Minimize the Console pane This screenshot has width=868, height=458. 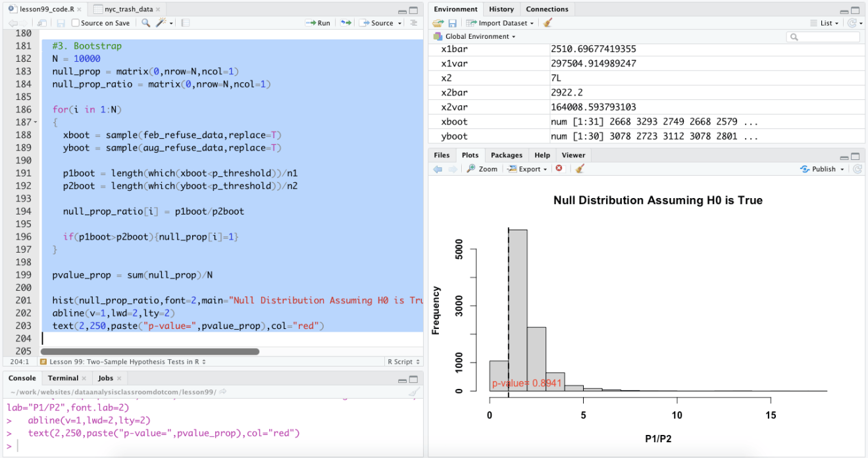[402, 380]
